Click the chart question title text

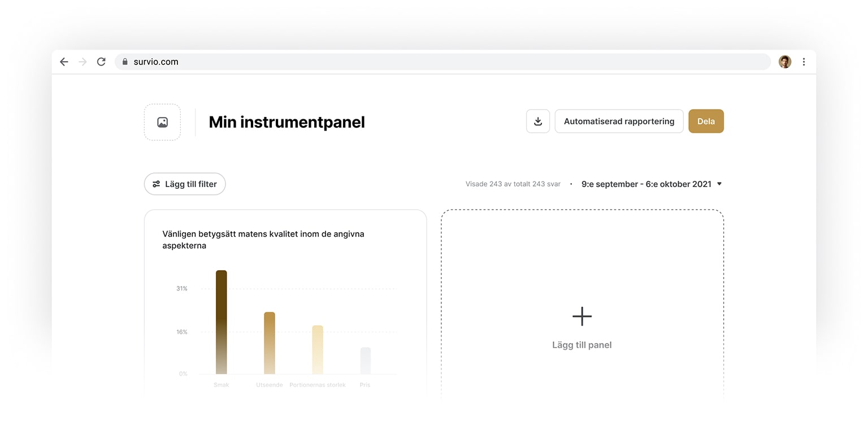(x=263, y=240)
